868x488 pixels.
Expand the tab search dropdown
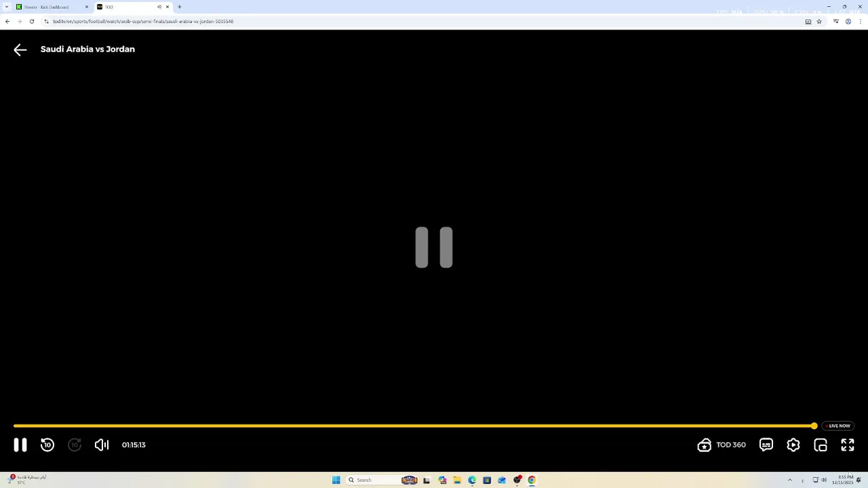(x=7, y=7)
